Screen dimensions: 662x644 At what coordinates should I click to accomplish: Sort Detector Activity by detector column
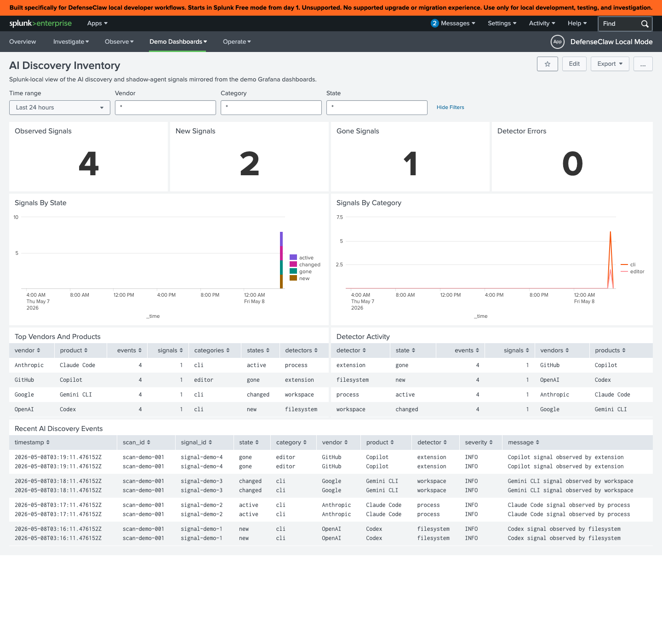pos(351,351)
